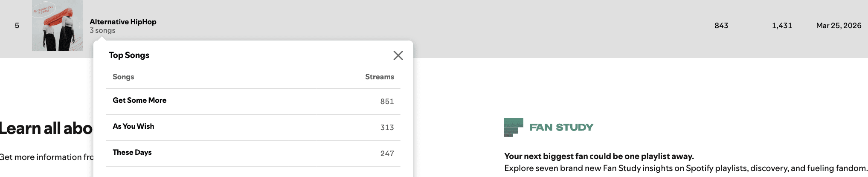Select the Get Some More song row
The height and width of the screenshot is (177, 868).
coord(253,102)
